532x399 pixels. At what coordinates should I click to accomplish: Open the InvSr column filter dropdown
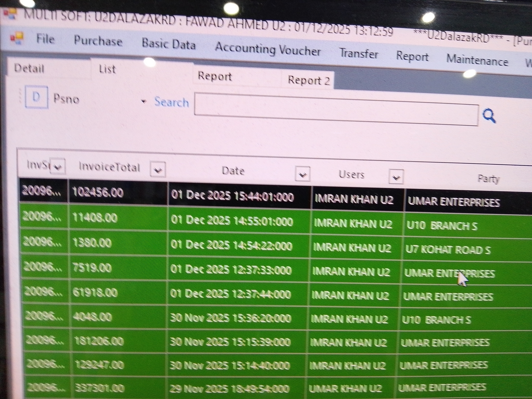[58, 166]
